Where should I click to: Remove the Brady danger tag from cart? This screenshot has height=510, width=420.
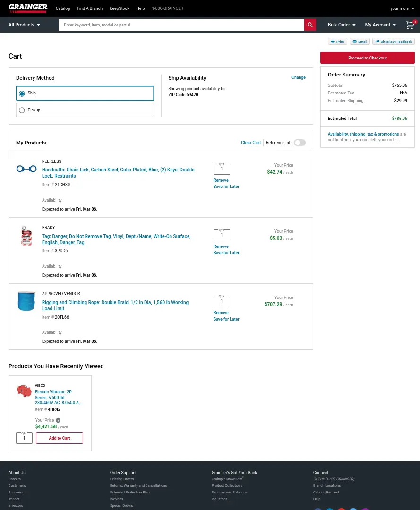click(x=221, y=246)
